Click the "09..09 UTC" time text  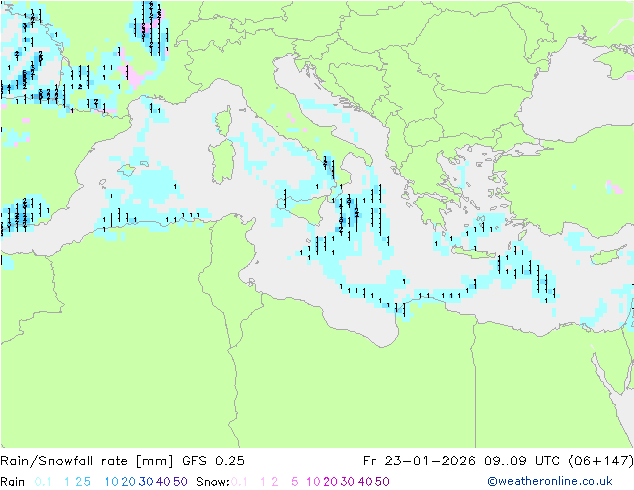pyautogui.click(x=522, y=461)
